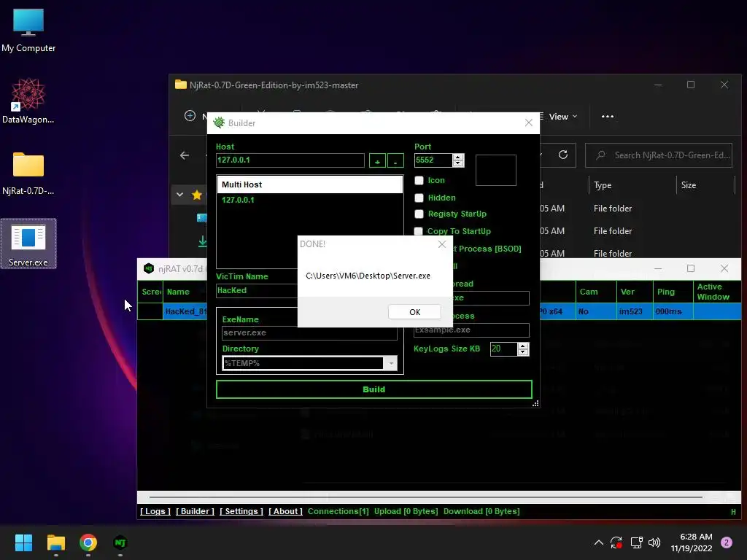Increase KeyLogs Size KB value
747x560 pixels.
pyautogui.click(x=523, y=346)
